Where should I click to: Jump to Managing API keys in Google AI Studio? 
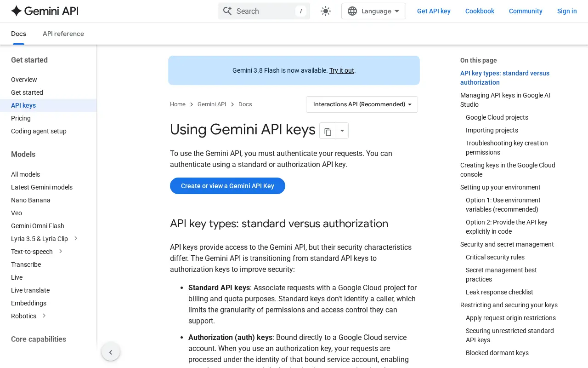(x=505, y=100)
